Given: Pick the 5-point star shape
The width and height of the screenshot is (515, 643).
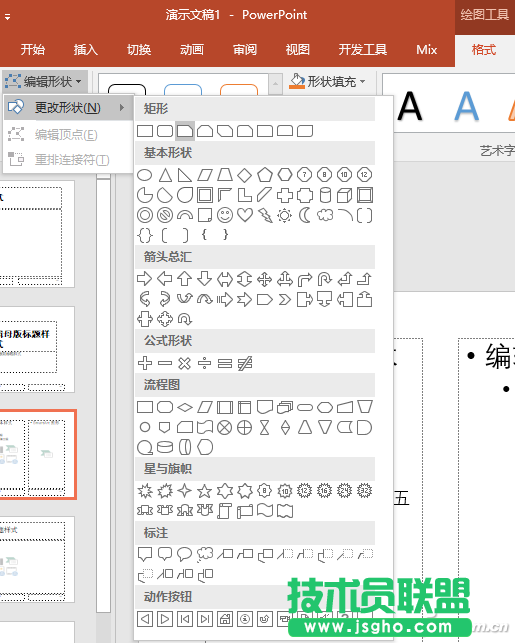Looking at the screenshot, I should click(205, 491).
